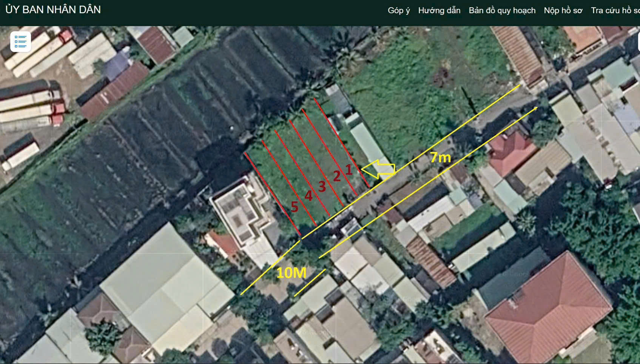Click the partially visible white control at right edge
This screenshot has height=364, width=640.
[638, 42]
